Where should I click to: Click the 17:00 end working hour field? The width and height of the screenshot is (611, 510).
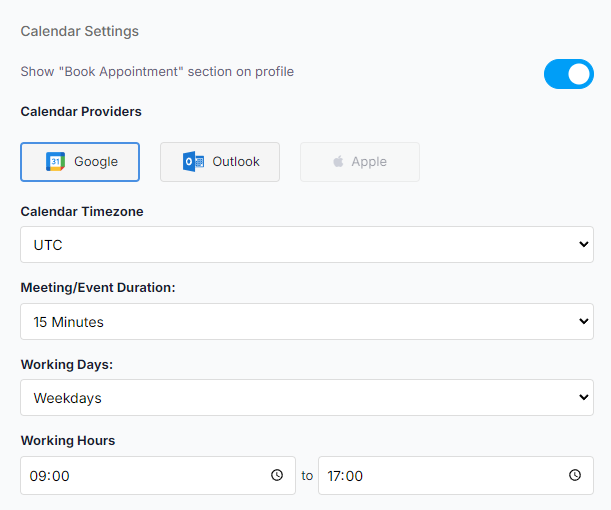point(440,476)
